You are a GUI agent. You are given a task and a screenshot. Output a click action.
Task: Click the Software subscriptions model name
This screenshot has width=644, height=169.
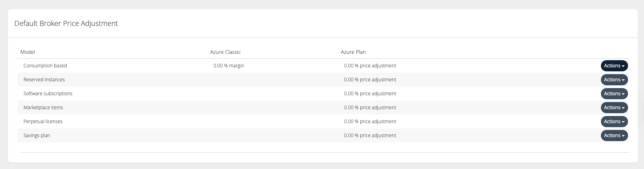(48, 94)
